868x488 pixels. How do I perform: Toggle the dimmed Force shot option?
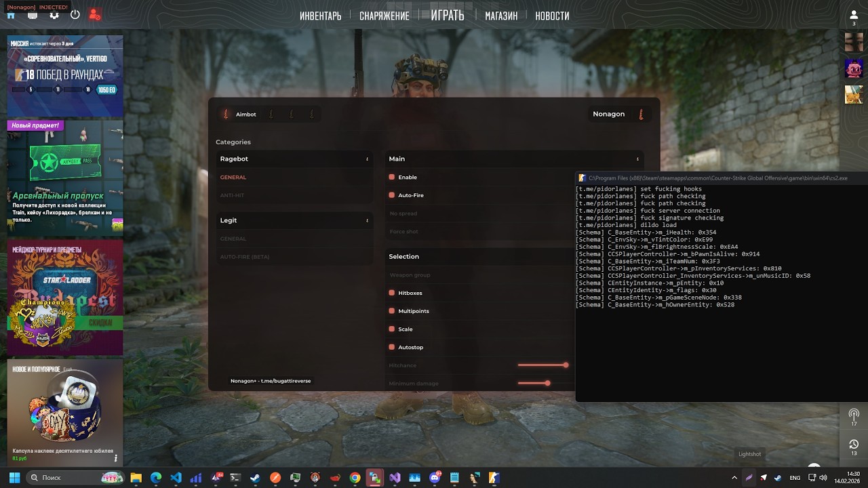(404, 232)
